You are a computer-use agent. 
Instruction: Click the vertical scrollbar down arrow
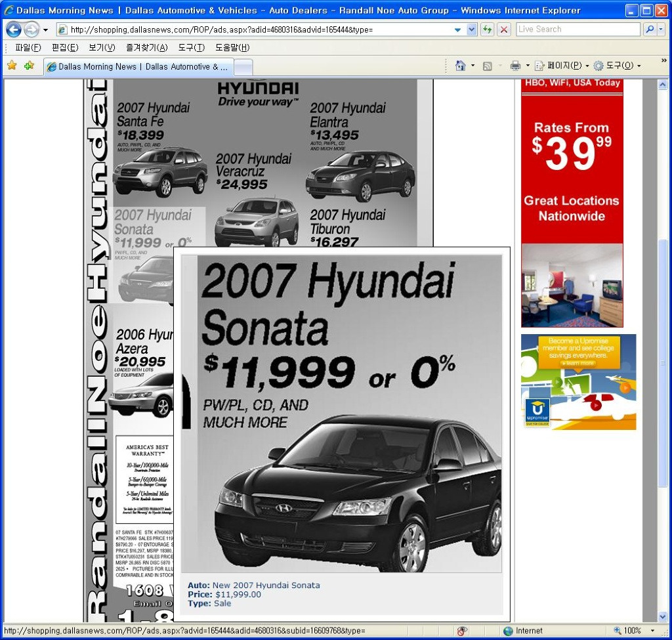pyautogui.click(x=663, y=616)
